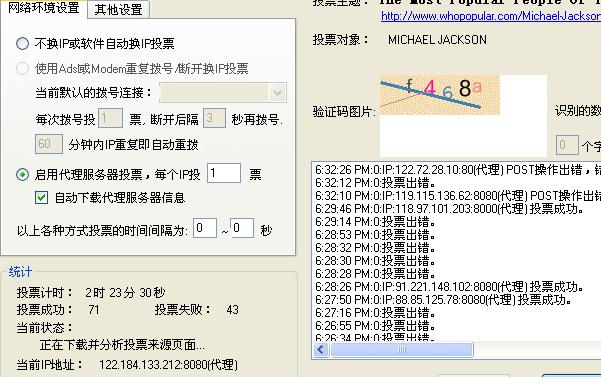
Task: Select log entry 91.221.148.102:8080 投票成功
Action: point(449,287)
